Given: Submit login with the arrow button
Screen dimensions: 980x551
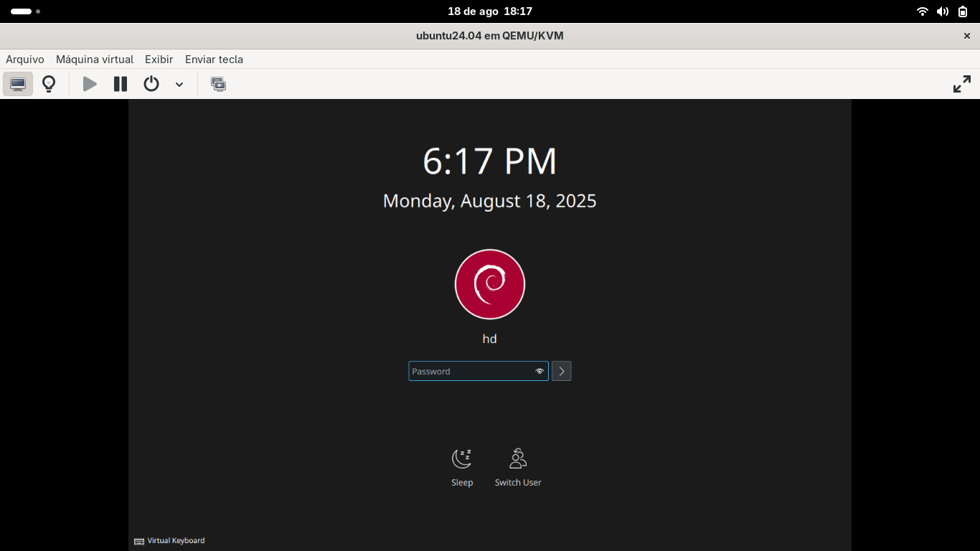Looking at the screenshot, I should pyautogui.click(x=562, y=371).
